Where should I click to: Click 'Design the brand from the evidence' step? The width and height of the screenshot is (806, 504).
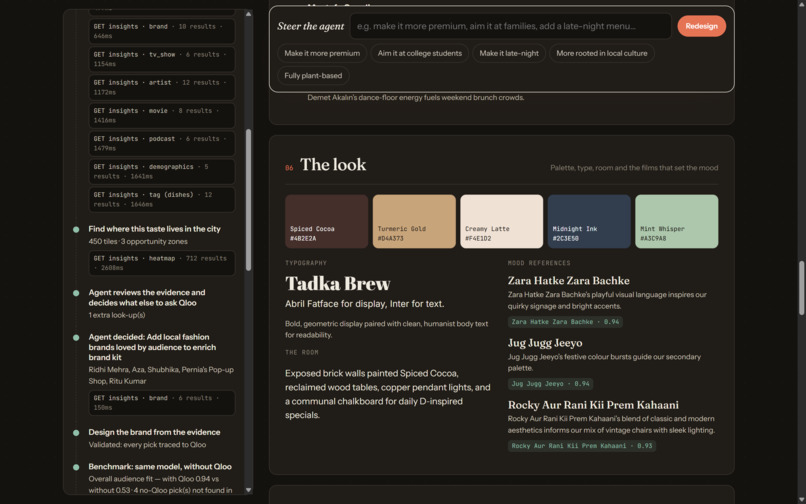[154, 432]
